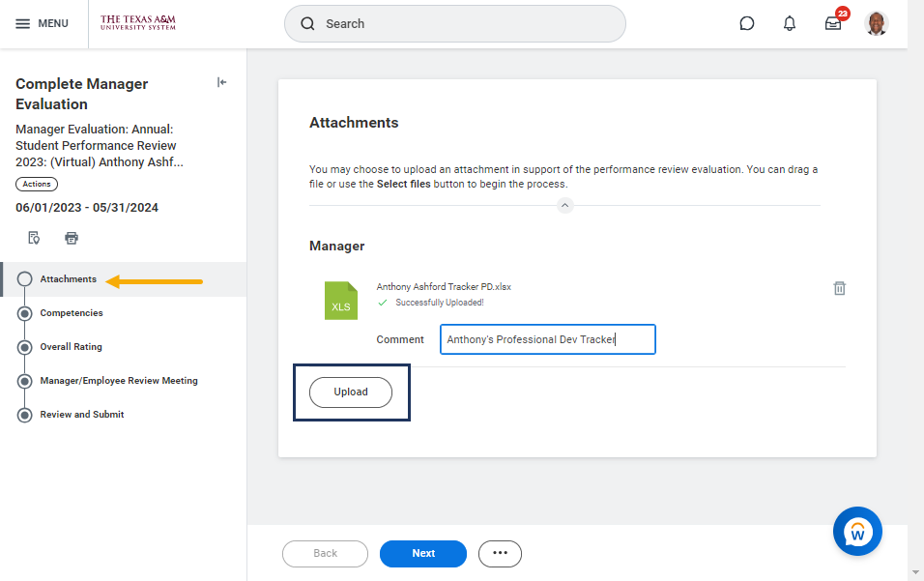Collapse the attachment instructions chevron
Screen dimensions: 924x581
pyautogui.click(x=565, y=205)
